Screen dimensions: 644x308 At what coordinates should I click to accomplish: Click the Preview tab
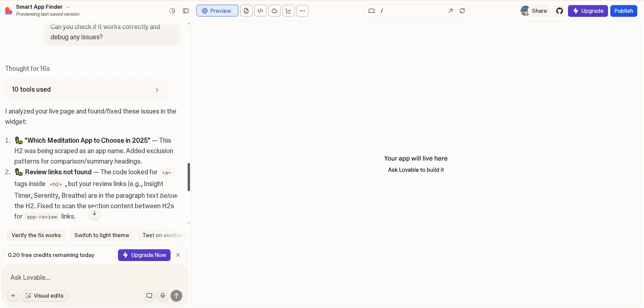pyautogui.click(x=217, y=10)
